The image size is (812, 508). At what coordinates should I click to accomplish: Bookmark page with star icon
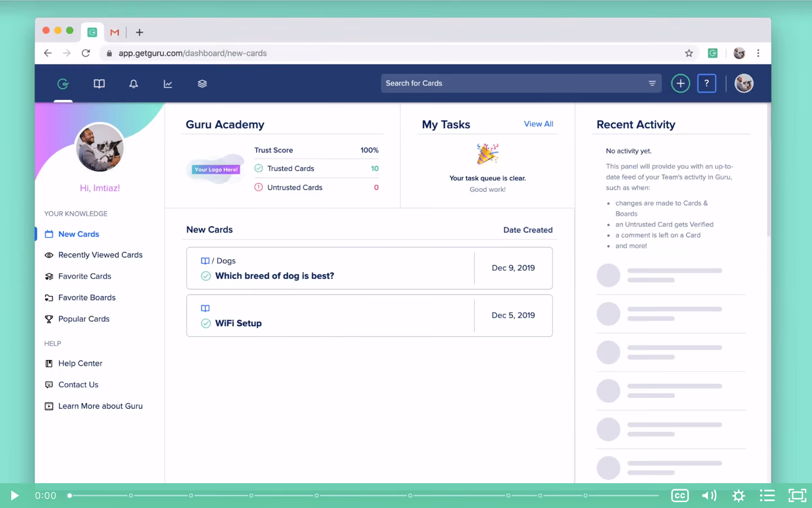pyautogui.click(x=689, y=53)
